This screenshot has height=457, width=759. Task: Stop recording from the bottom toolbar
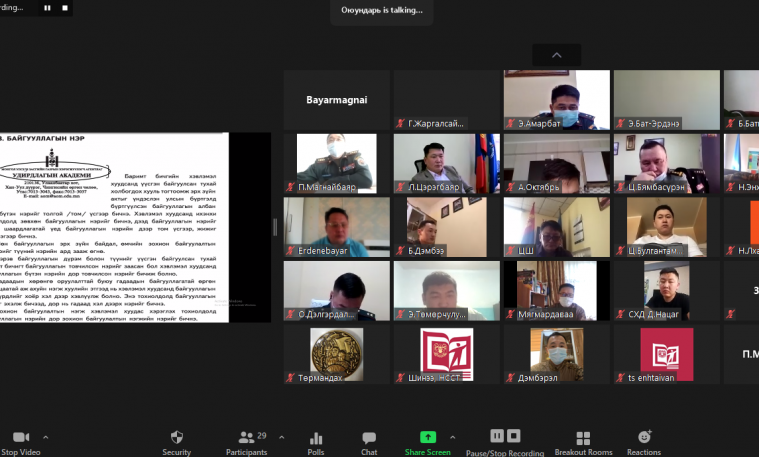(x=514, y=436)
